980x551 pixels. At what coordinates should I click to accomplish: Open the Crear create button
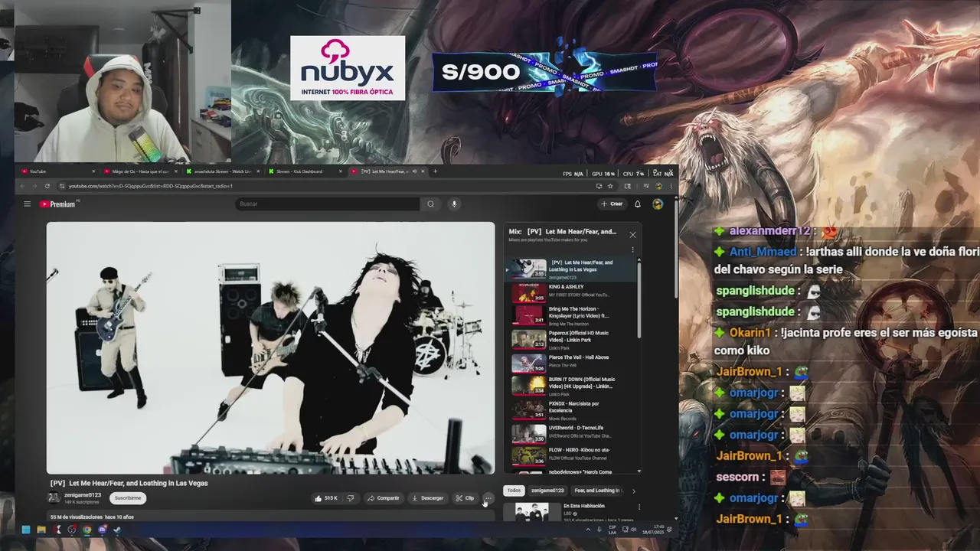(x=612, y=204)
